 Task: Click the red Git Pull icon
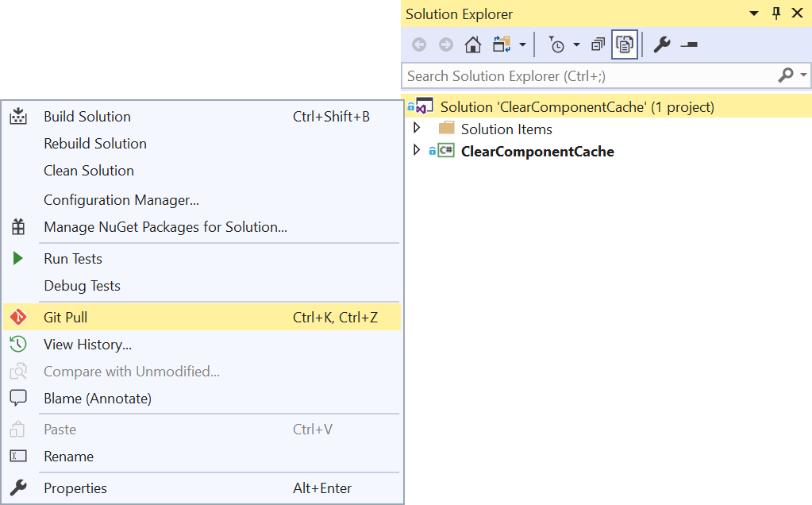tap(18, 317)
